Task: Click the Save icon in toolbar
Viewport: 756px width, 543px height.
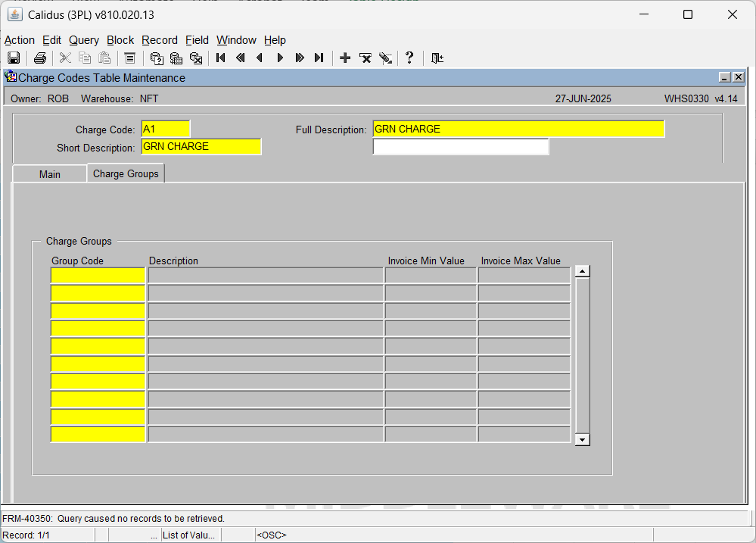Action: [x=14, y=58]
